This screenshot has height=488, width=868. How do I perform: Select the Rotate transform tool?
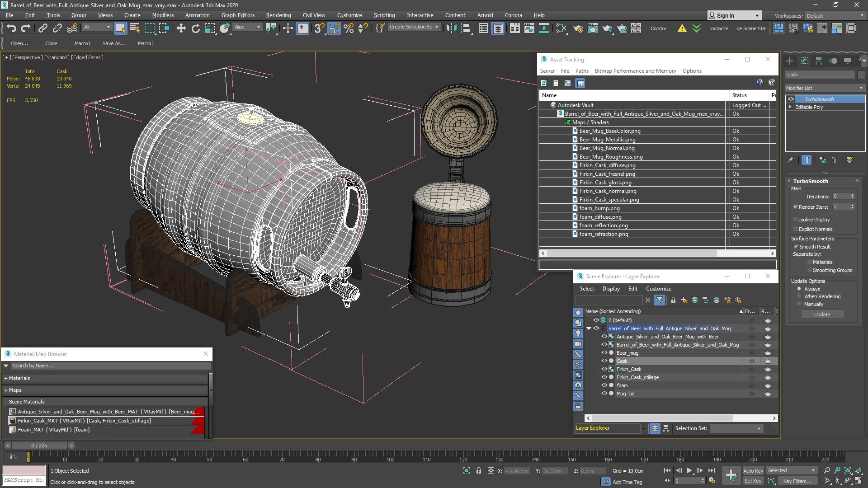click(195, 28)
